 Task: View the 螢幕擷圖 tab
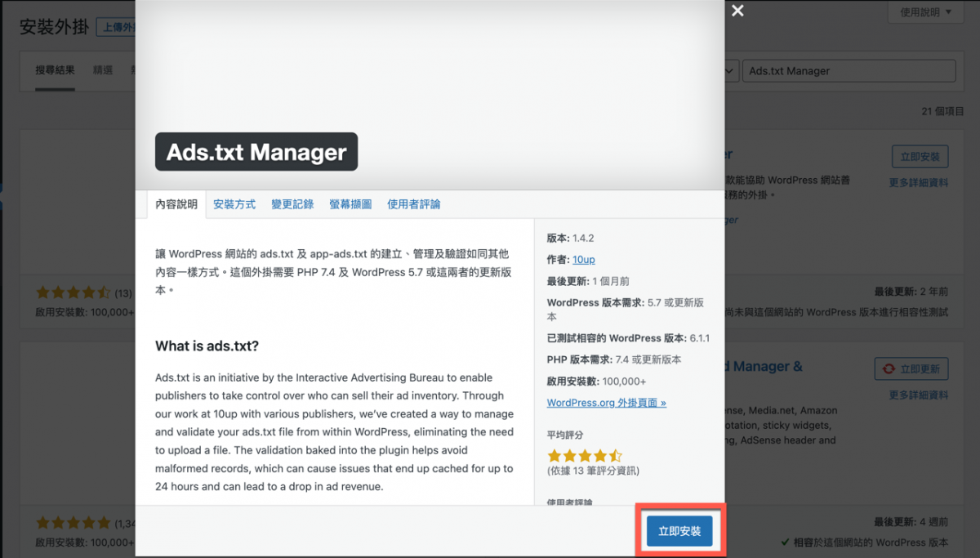point(350,204)
